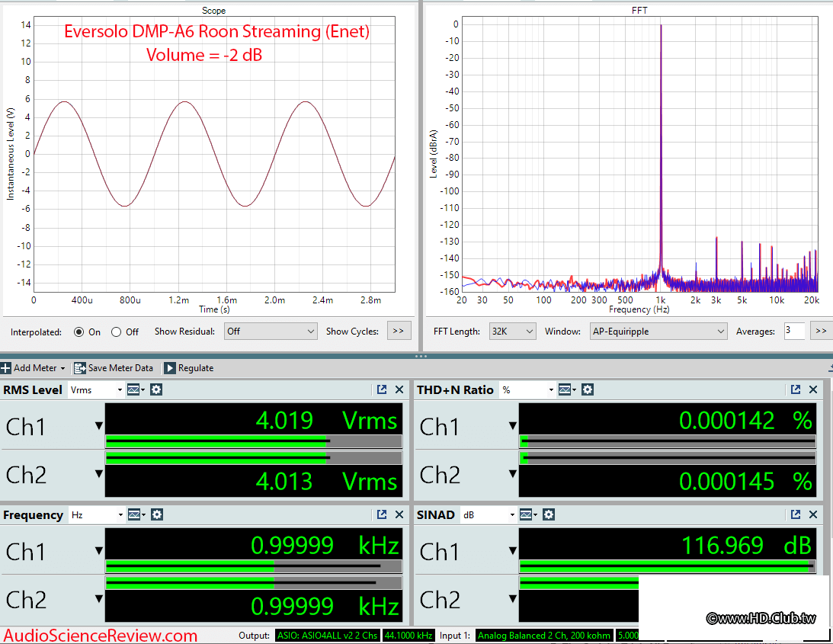
Task: Click the 4.013 Vrms reading
Action: click(x=326, y=482)
